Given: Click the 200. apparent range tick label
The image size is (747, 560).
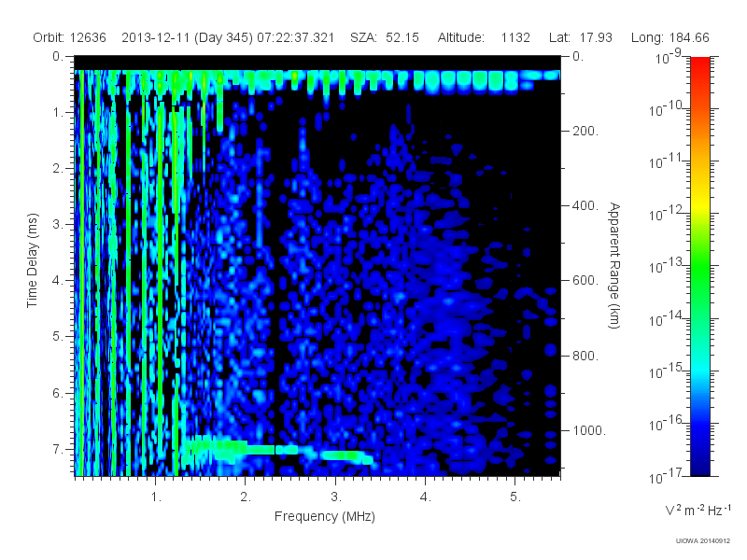Looking at the screenshot, I should click(585, 131).
